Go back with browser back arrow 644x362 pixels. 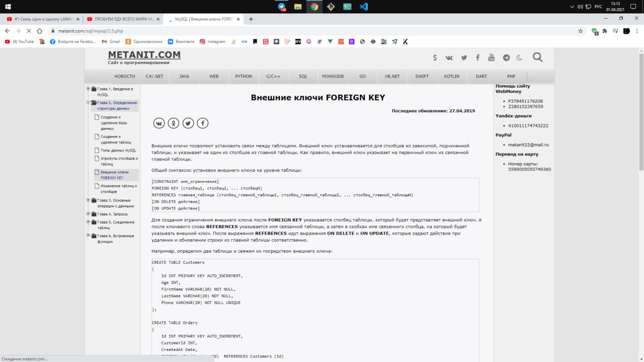coord(7,31)
